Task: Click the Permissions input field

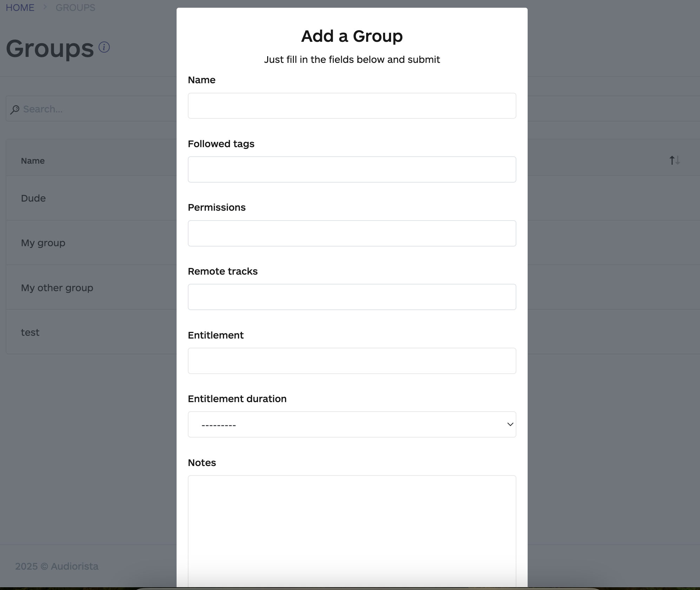Action: [351, 233]
